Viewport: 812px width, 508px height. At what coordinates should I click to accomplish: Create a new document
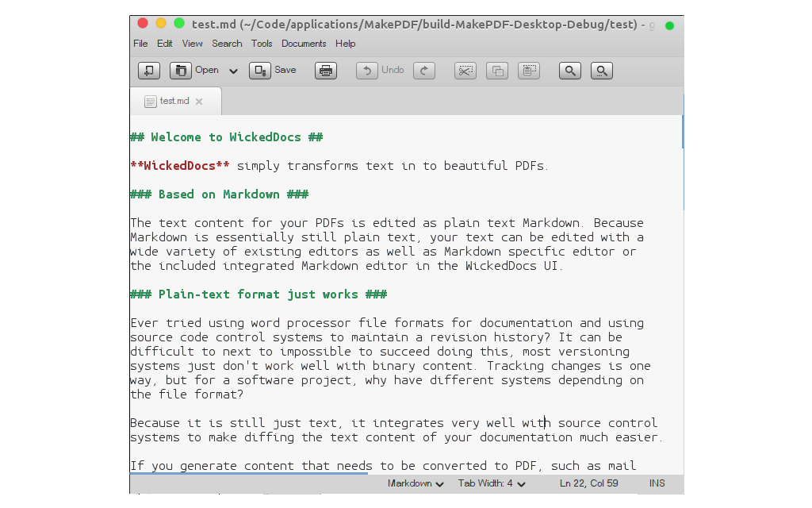[149, 71]
